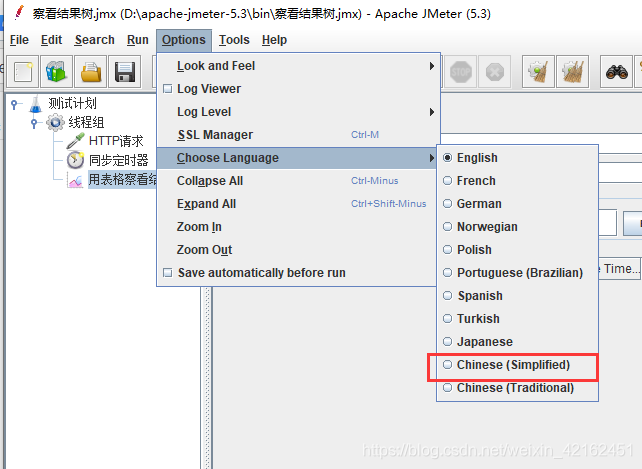The width and height of the screenshot is (642, 469).
Task: Open the Tools menu
Action: [234, 40]
